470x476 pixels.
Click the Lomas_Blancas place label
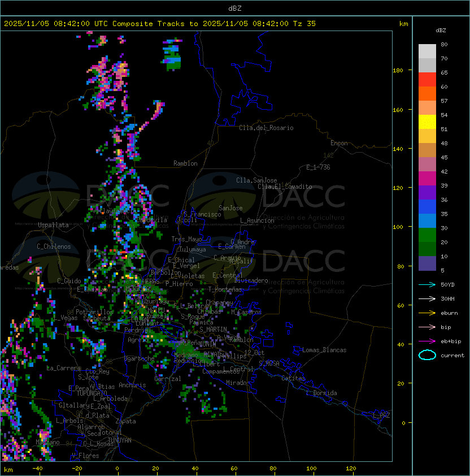pyautogui.click(x=324, y=350)
